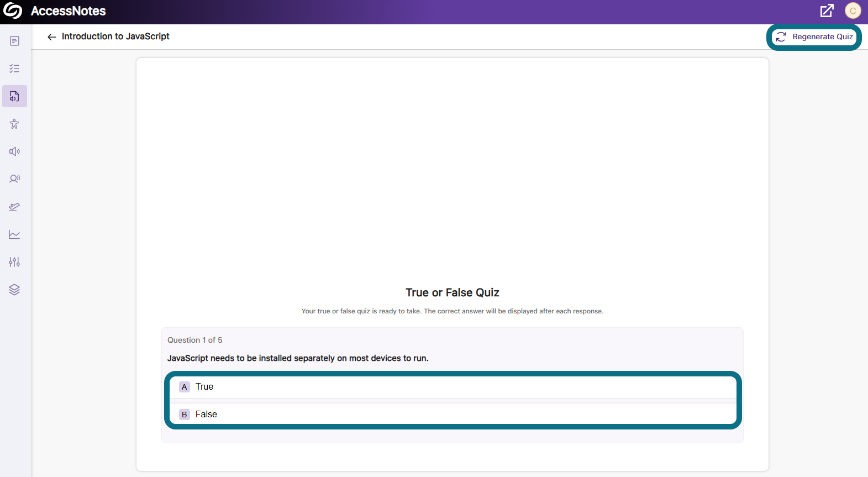Click the Question 1 of 5 label
Screen dimensions: 868x477
(x=195, y=340)
